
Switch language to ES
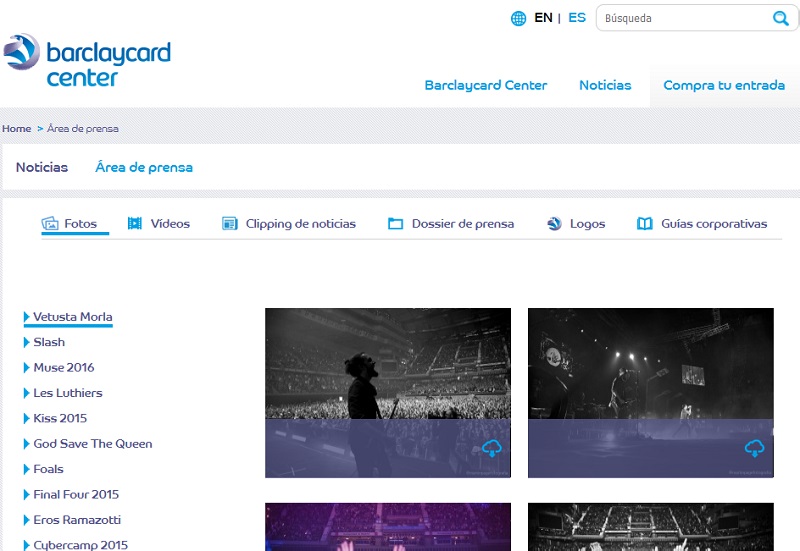pos(577,18)
